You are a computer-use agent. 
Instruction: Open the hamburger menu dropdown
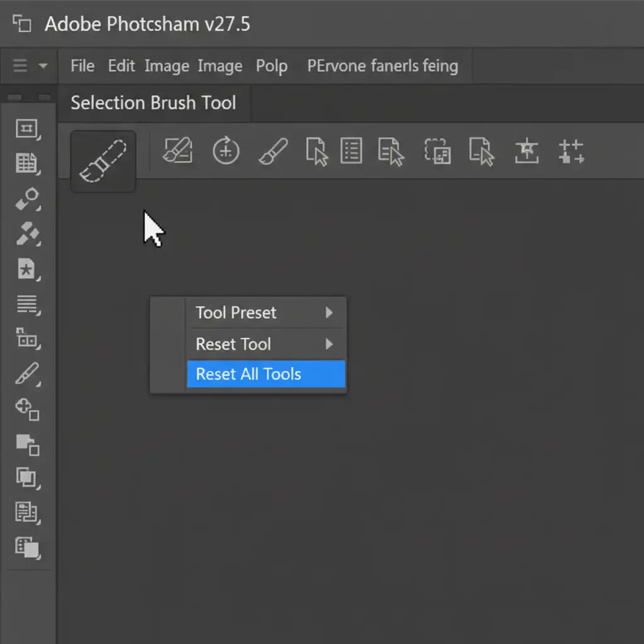[29, 66]
